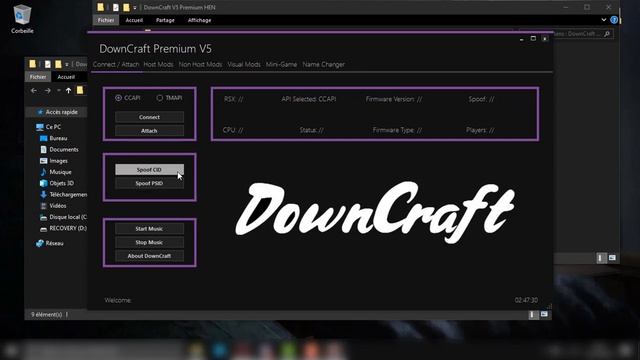
Task: Select Réseau in navigation pane
Action: (50, 243)
